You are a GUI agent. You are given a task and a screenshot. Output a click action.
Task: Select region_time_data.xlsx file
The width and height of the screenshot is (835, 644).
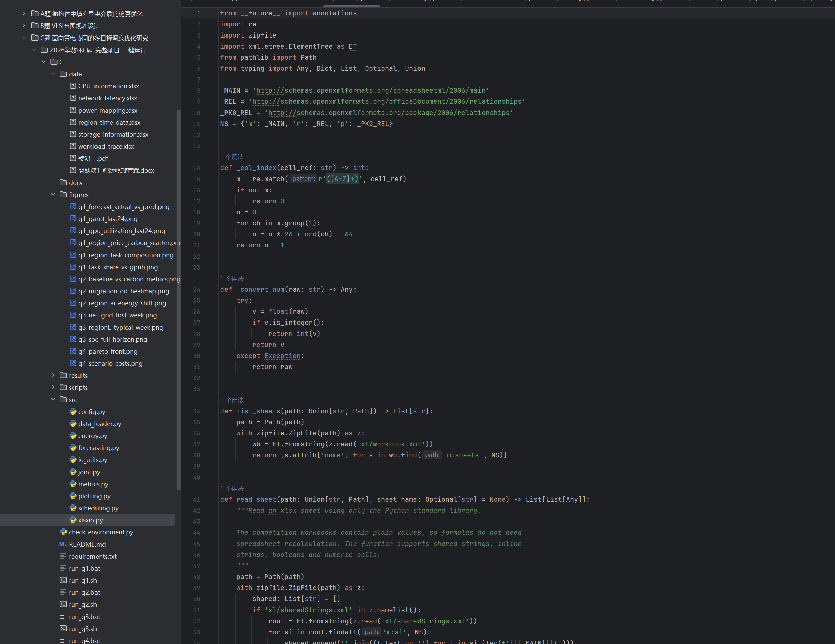(x=109, y=122)
